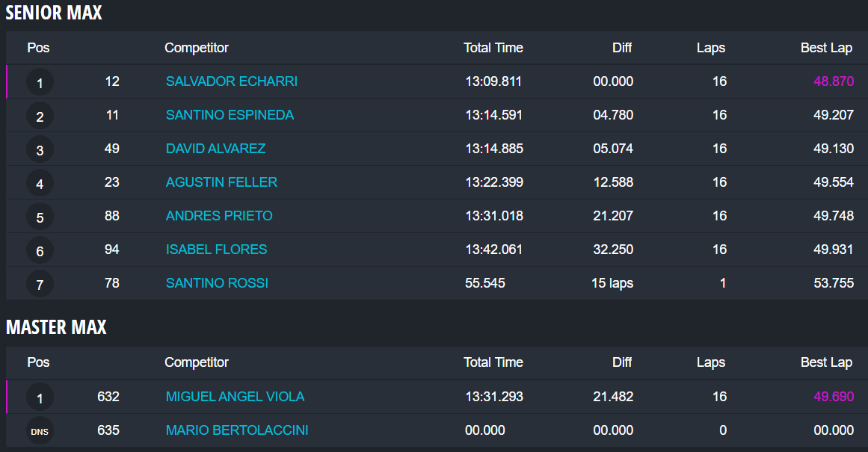The width and height of the screenshot is (868, 452).
Task: Click Senior Max Best Lap column header
Action: [x=826, y=48]
